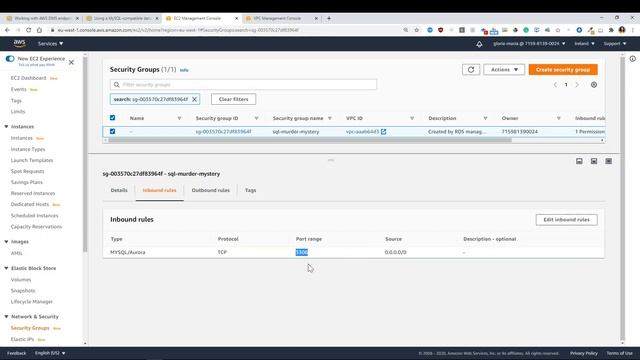The height and width of the screenshot is (360, 640).
Task: Click the table horizontal scrollbar
Action: (310, 140)
